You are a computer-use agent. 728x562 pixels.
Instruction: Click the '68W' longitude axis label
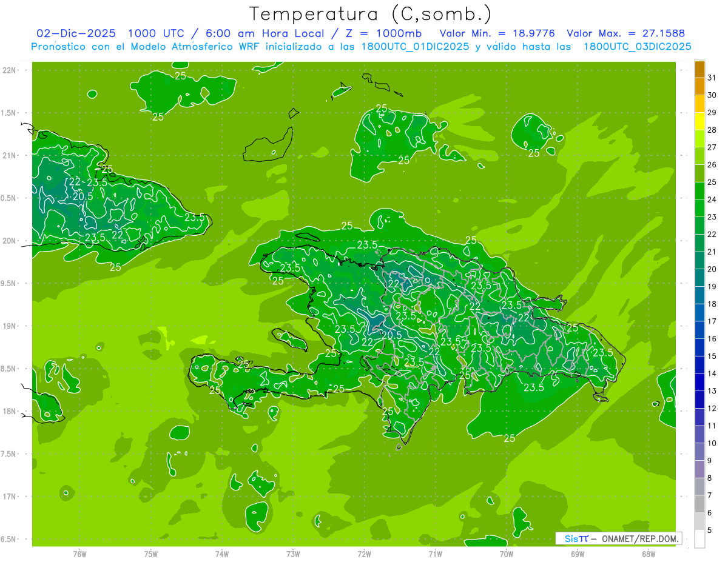pyautogui.click(x=649, y=554)
